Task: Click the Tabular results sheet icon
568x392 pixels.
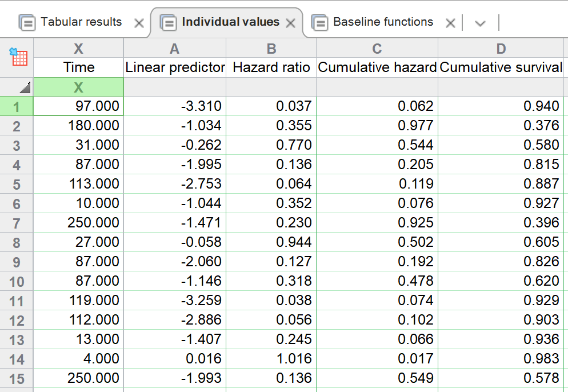Action: click(27, 23)
